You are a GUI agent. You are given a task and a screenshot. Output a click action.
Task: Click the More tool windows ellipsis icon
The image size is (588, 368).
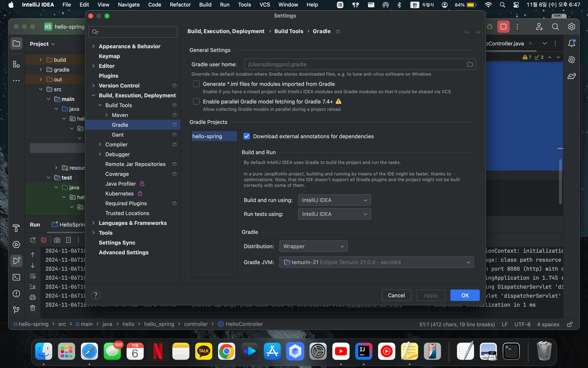[16, 80]
